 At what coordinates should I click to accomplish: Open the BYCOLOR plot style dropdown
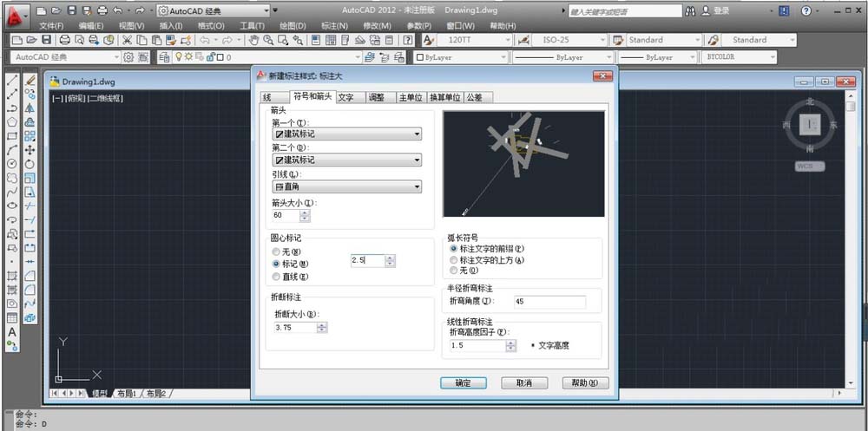coord(739,57)
